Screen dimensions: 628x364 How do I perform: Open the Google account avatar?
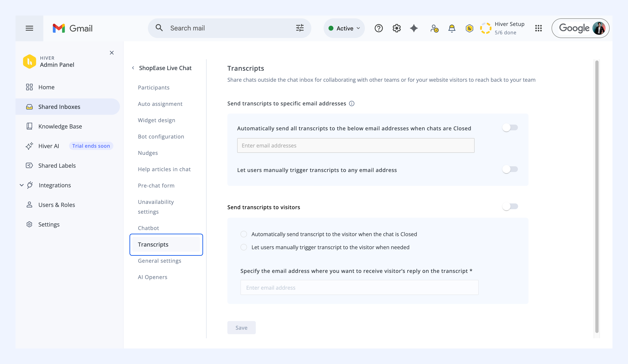pos(599,28)
